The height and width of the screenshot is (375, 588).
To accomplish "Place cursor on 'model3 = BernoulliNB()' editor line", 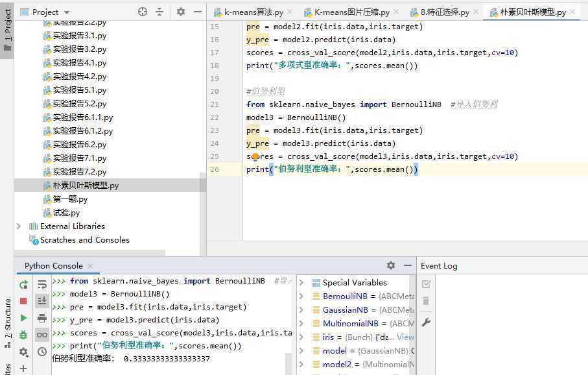I will click(296, 117).
